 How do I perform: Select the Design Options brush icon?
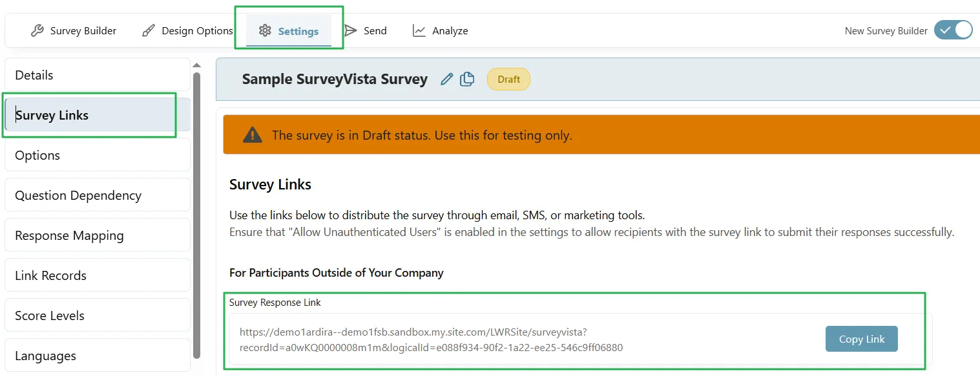pyautogui.click(x=148, y=30)
